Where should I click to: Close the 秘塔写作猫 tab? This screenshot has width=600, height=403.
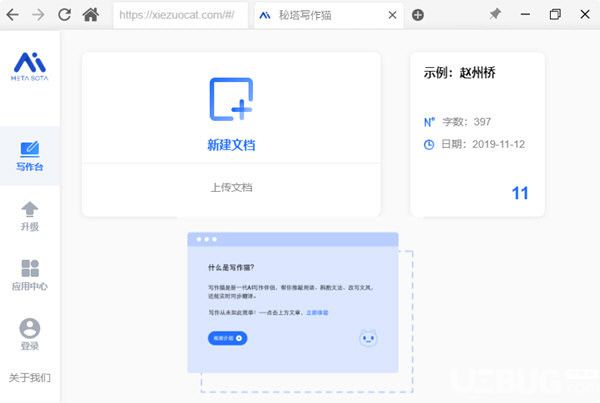click(x=392, y=15)
